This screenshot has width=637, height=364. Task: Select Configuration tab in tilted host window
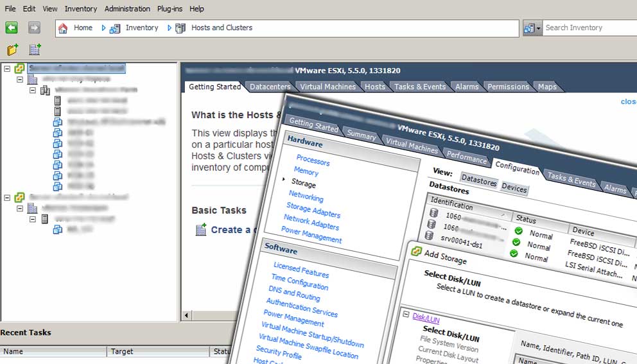click(x=517, y=167)
